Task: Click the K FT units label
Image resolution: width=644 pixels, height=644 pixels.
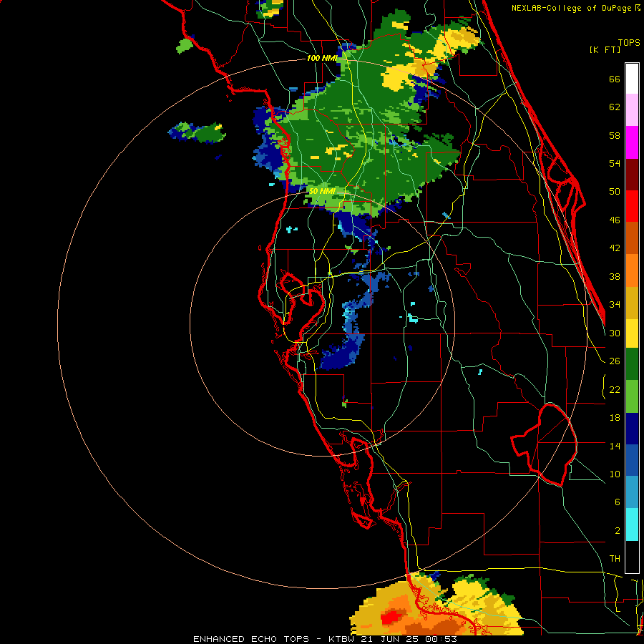Action: tap(605, 49)
